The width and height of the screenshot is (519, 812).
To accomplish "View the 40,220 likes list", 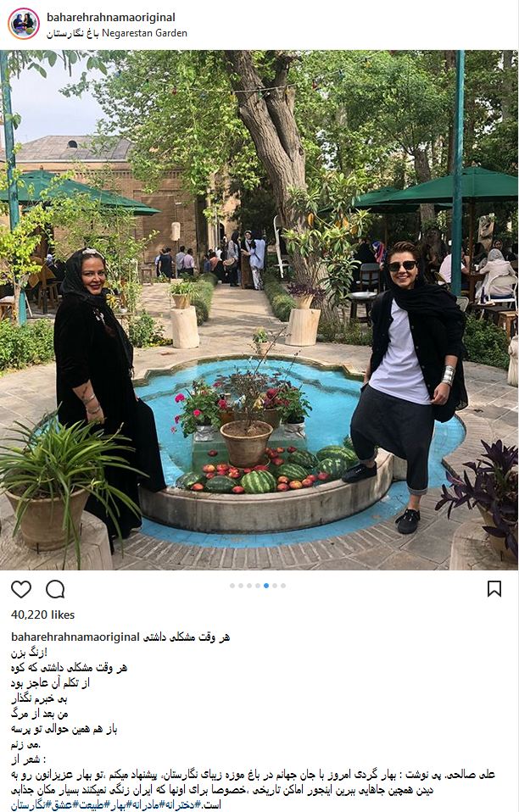I will point(43,615).
